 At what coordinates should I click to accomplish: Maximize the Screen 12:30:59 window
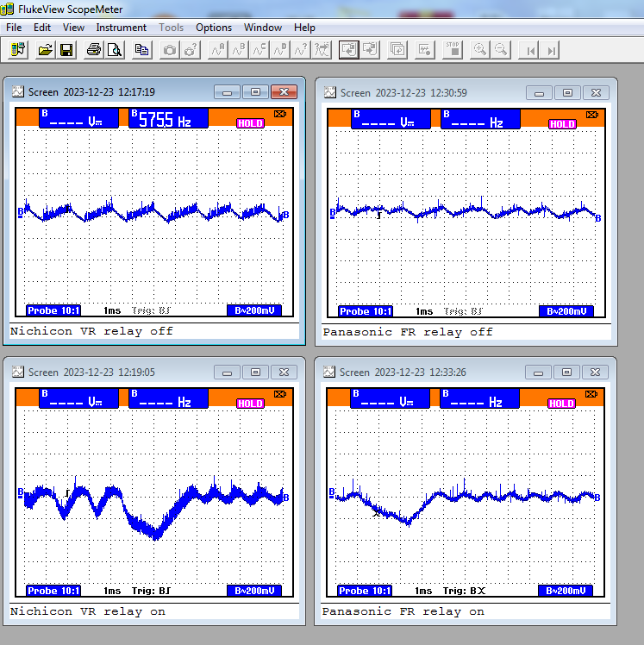click(x=567, y=93)
